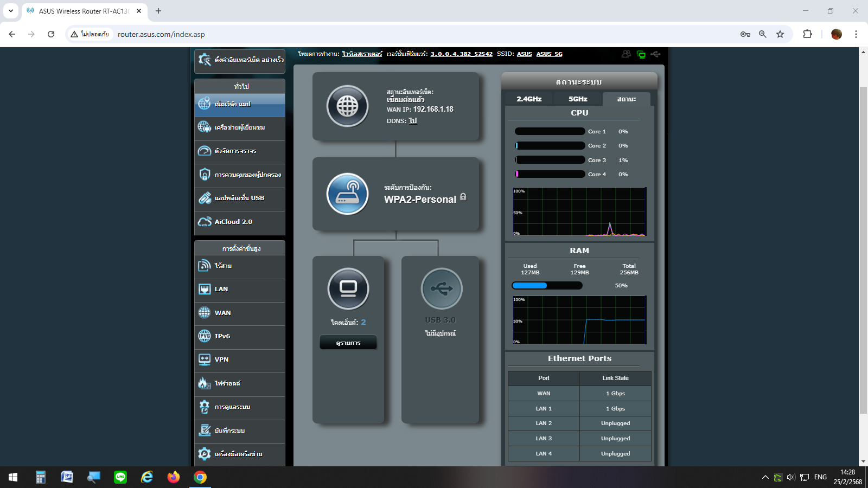This screenshot has height=488, width=868.
Task: Click the USB 3.0 device icon
Action: (441, 288)
